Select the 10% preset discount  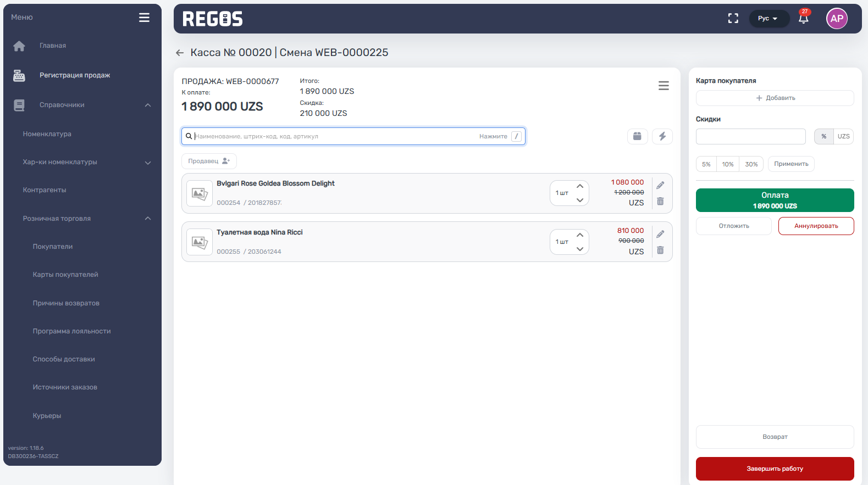pyautogui.click(x=728, y=164)
